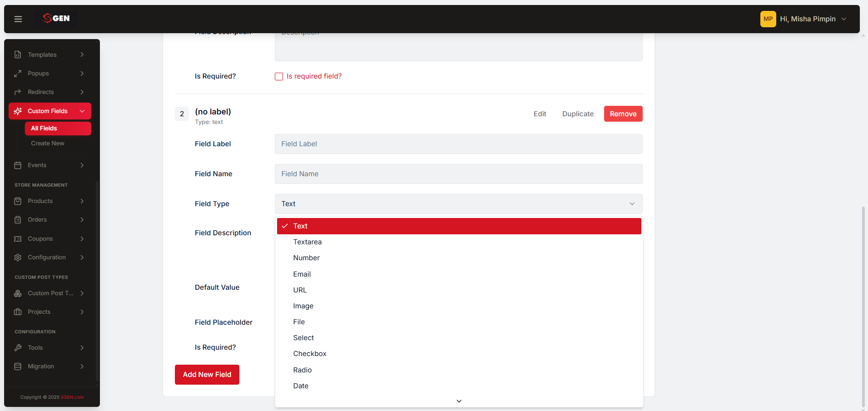Click the Tools wrench icon

(x=18, y=347)
